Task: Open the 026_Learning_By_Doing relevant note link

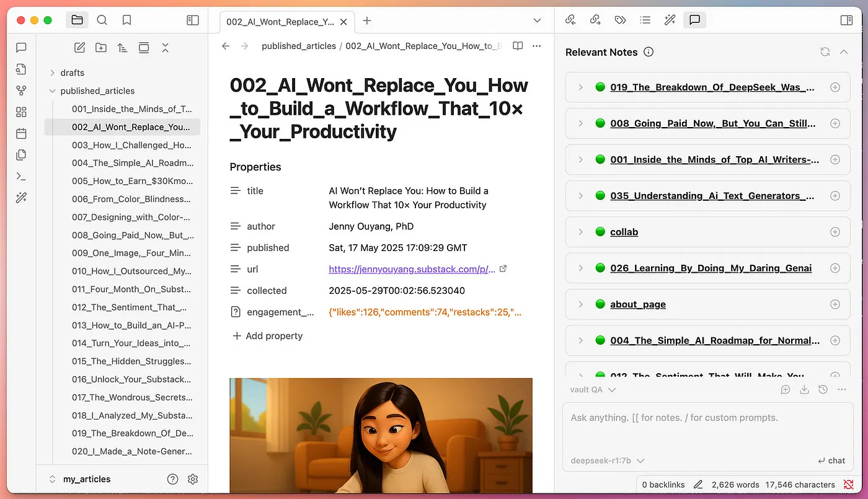Action: pos(711,268)
